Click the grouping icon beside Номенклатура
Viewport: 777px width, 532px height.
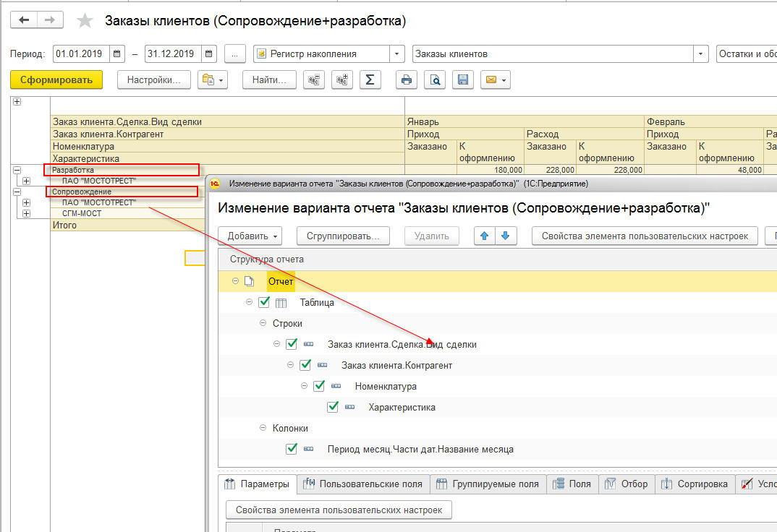click(336, 386)
